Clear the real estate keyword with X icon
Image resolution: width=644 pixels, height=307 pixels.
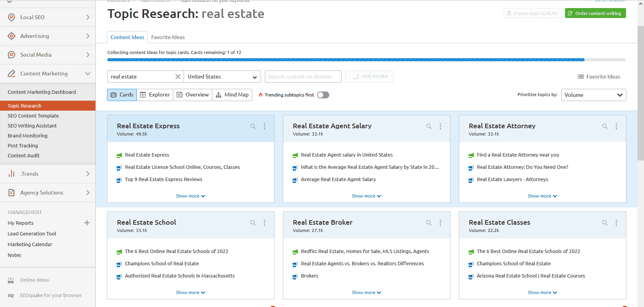178,77
